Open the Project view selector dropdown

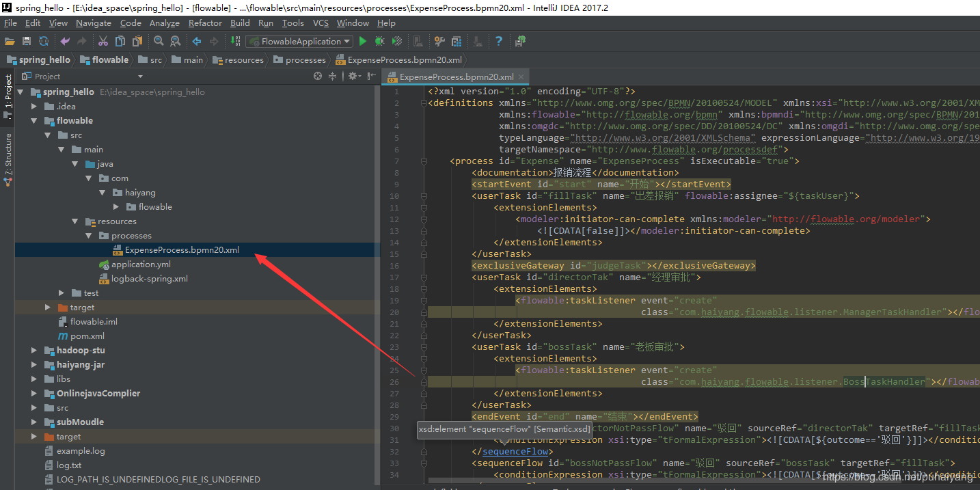coord(140,77)
